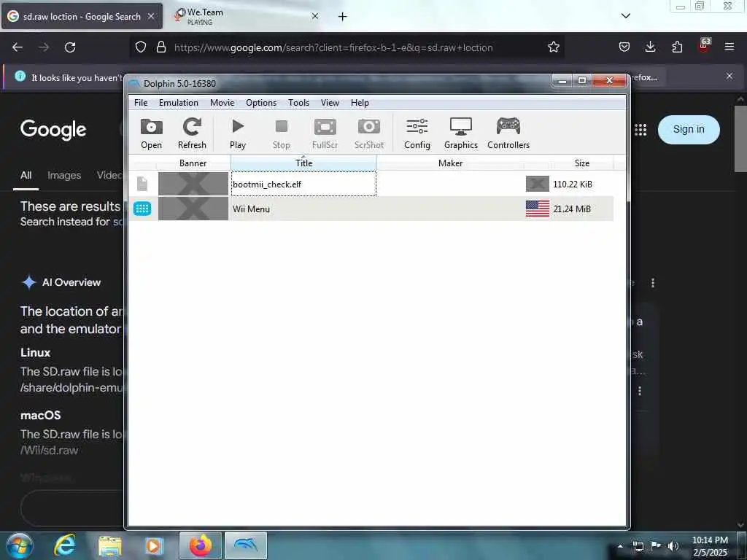This screenshot has width=747, height=560.
Task: Click the Google Sign in button
Action: (689, 130)
